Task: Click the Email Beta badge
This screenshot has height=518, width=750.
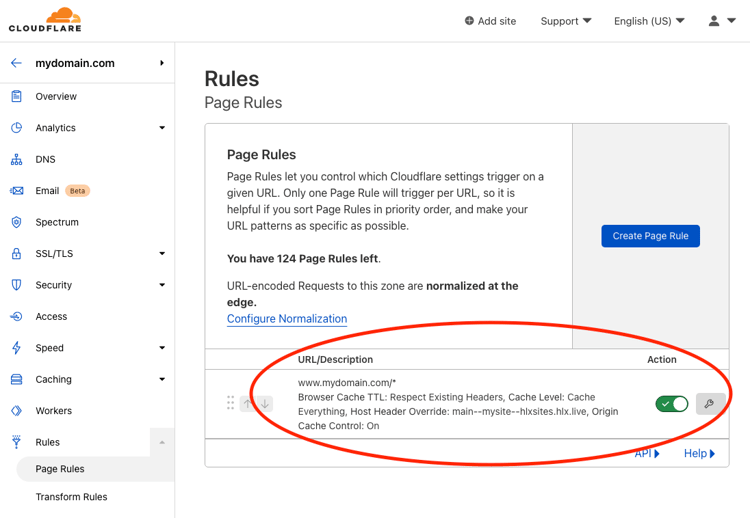Action: [77, 191]
